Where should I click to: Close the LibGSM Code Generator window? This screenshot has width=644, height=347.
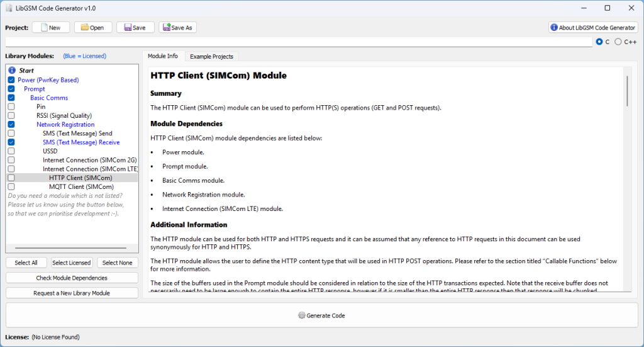click(x=631, y=8)
